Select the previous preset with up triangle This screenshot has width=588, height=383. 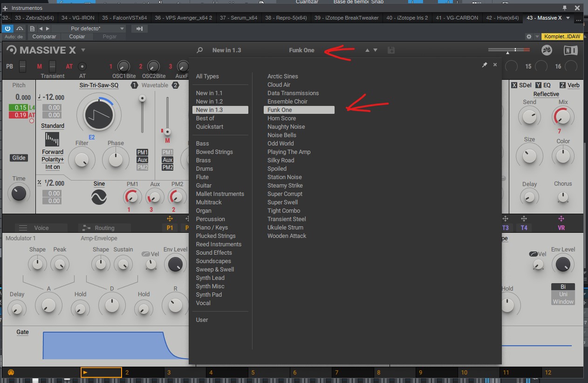tap(367, 50)
